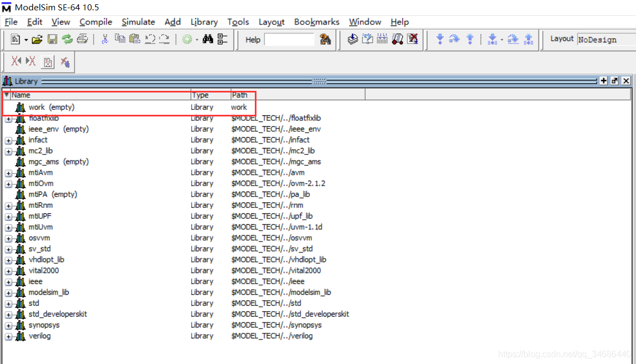The height and width of the screenshot is (364, 636).
Task: Open the New file dropdown arrow
Action: click(x=26, y=40)
